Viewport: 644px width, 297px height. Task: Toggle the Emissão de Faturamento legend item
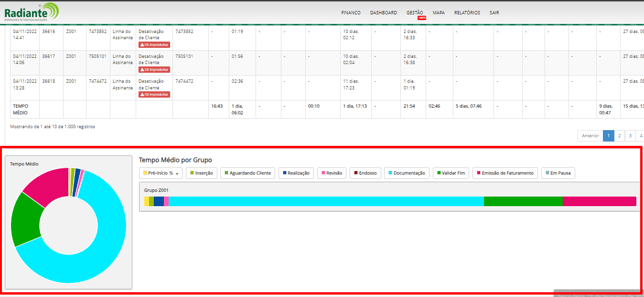[505, 173]
